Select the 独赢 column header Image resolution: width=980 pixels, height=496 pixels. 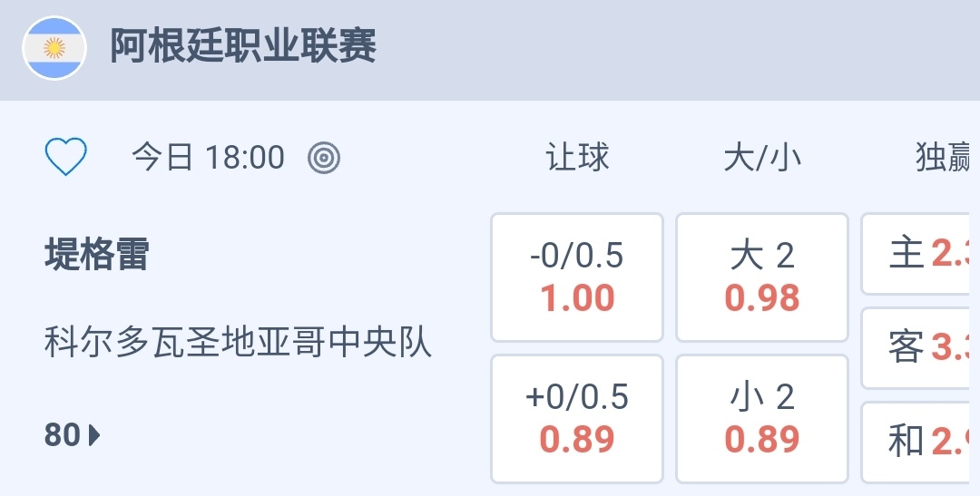pos(942,158)
